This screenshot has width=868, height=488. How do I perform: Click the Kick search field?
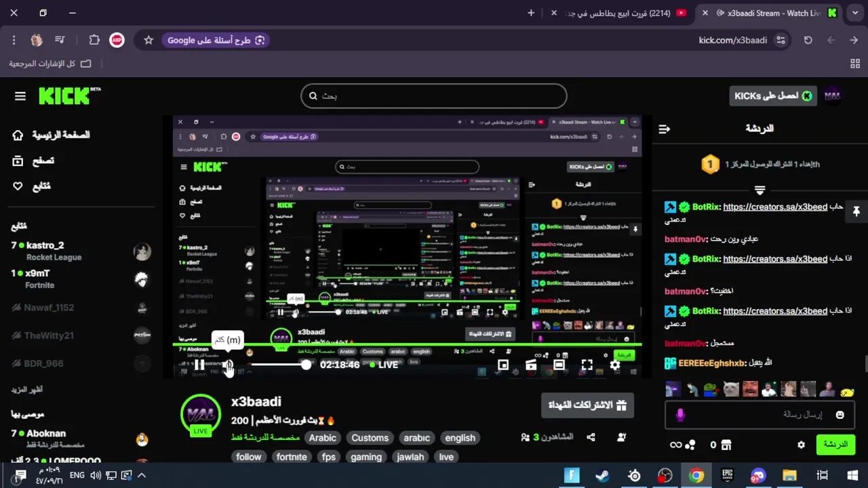[x=434, y=96]
